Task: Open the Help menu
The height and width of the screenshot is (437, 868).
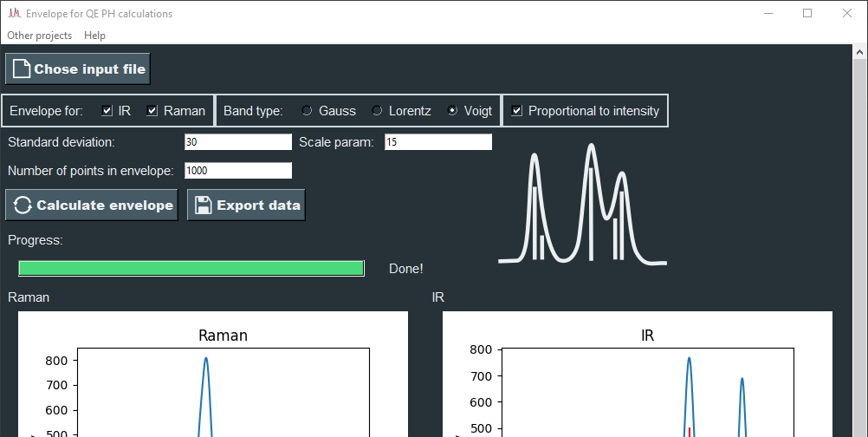Action: (x=94, y=36)
